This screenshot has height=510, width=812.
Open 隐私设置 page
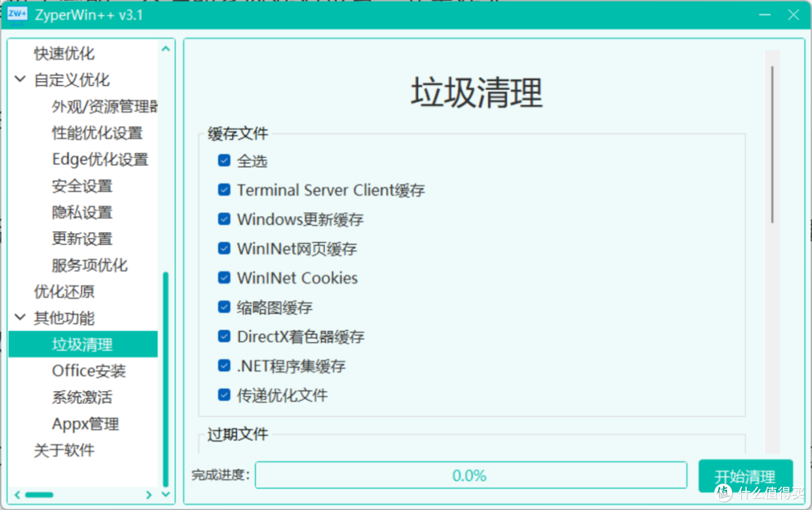click(82, 212)
